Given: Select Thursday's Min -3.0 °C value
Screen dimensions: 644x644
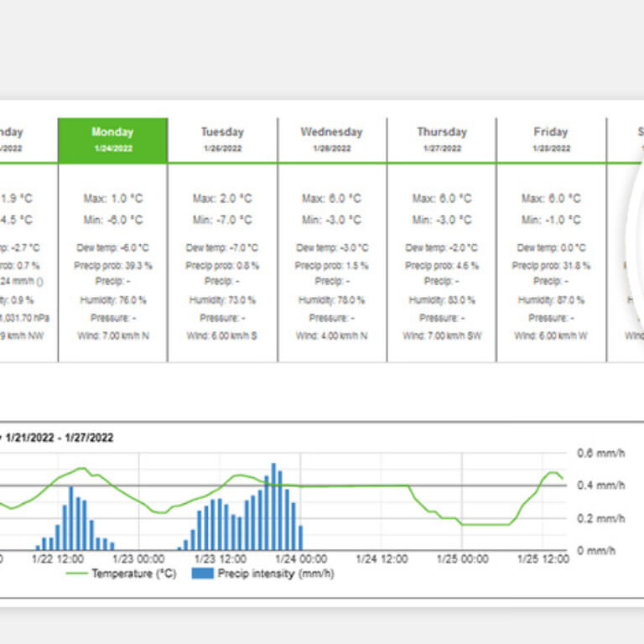Looking at the screenshot, I should point(442,221).
